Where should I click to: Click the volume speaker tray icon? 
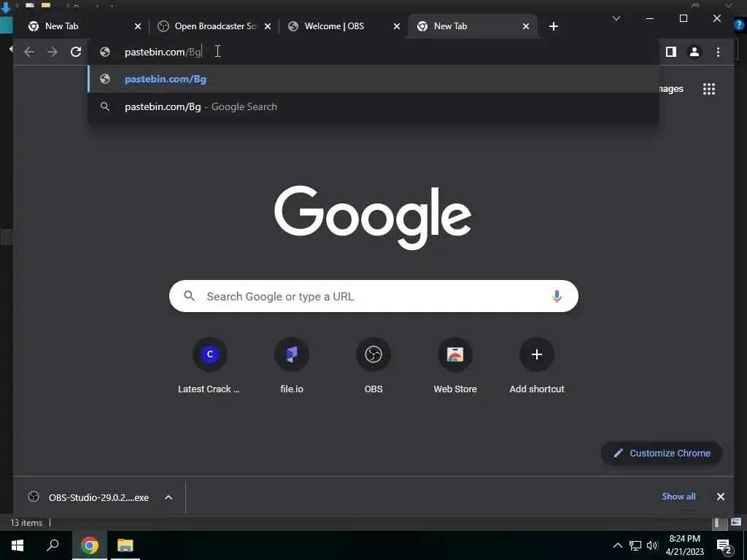652,545
